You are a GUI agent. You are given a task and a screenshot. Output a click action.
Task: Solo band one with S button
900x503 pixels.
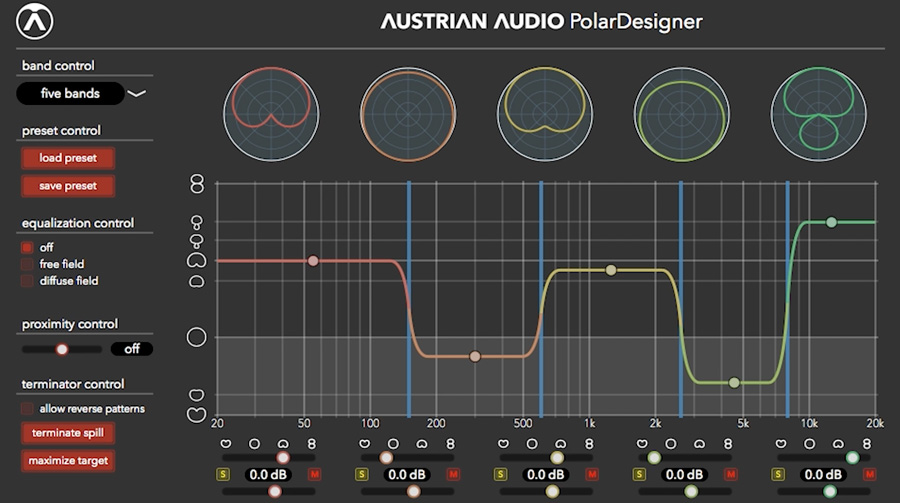pos(223,474)
